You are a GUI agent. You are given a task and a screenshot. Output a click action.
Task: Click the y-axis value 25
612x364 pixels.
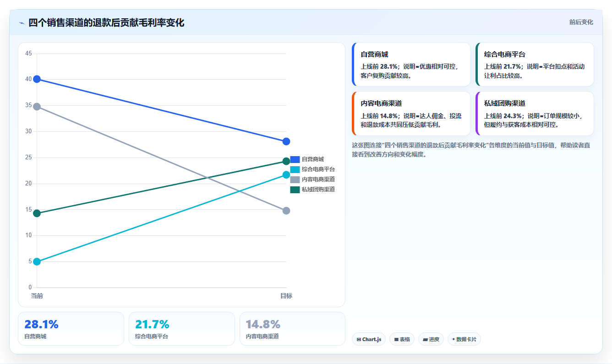pyautogui.click(x=28, y=158)
